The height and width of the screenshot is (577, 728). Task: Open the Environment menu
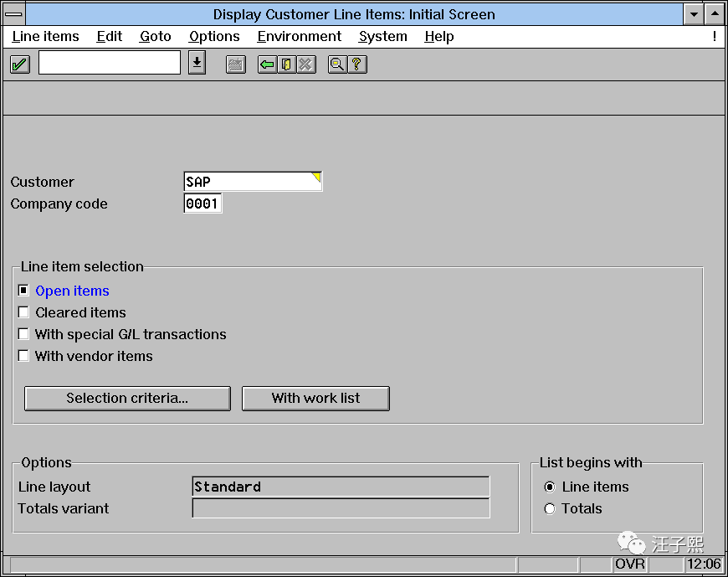(300, 36)
